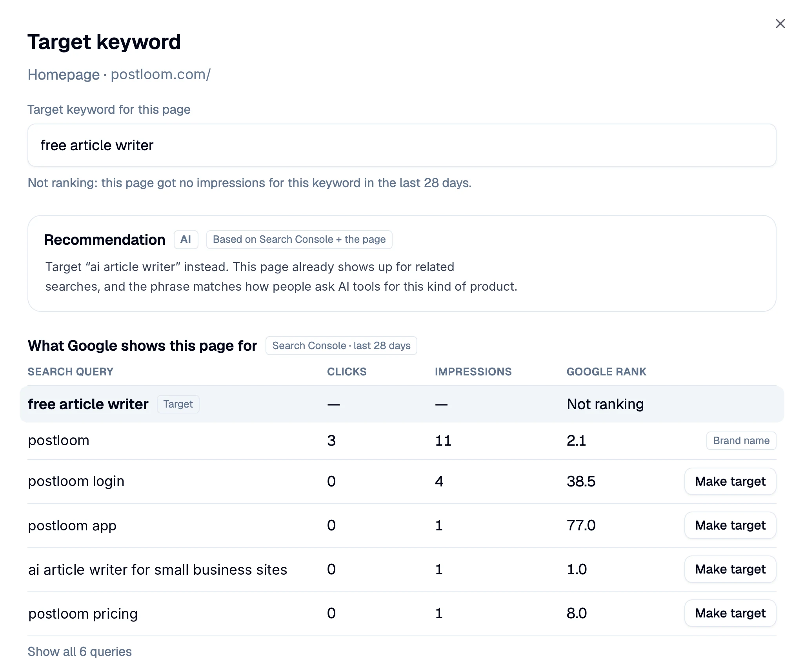Click the Target badge on free article writer
The image size is (804, 672).
[x=178, y=404]
